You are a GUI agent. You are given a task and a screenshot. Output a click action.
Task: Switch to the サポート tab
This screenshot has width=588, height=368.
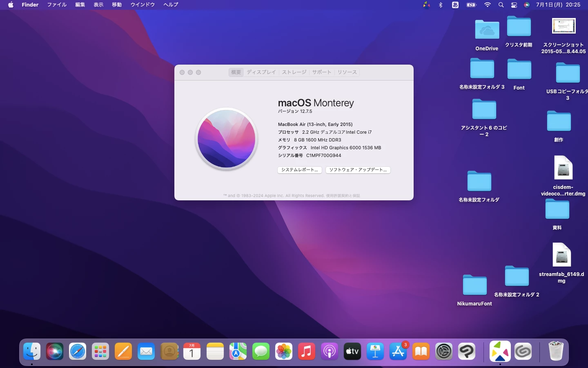click(322, 72)
